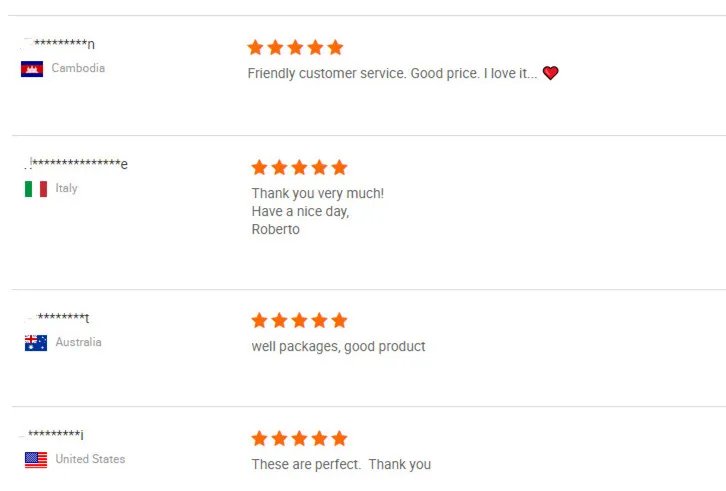Click the "well packages, good product" review text
726x491 pixels.
338,347
